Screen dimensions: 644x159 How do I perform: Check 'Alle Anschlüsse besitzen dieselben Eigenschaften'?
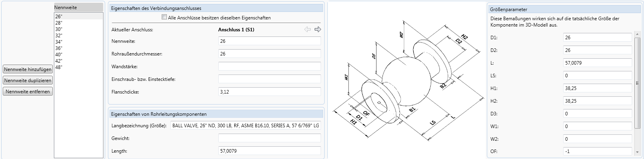pyautogui.click(x=164, y=17)
